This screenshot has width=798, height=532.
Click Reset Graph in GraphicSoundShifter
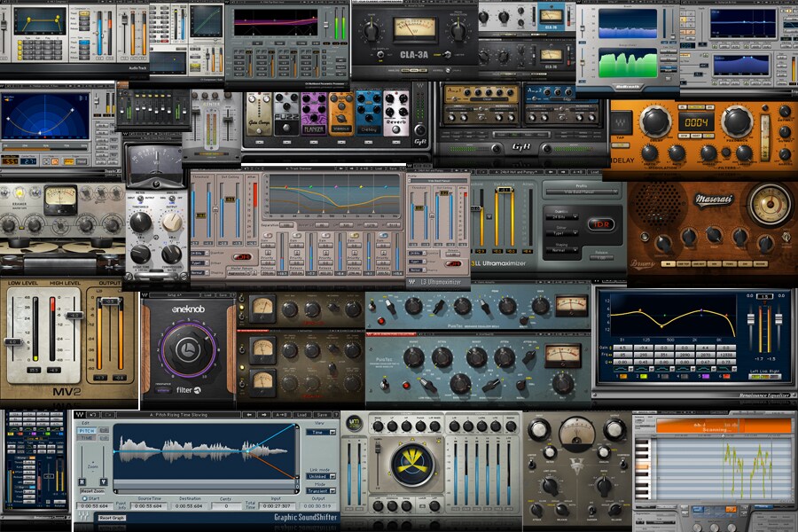[112, 518]
